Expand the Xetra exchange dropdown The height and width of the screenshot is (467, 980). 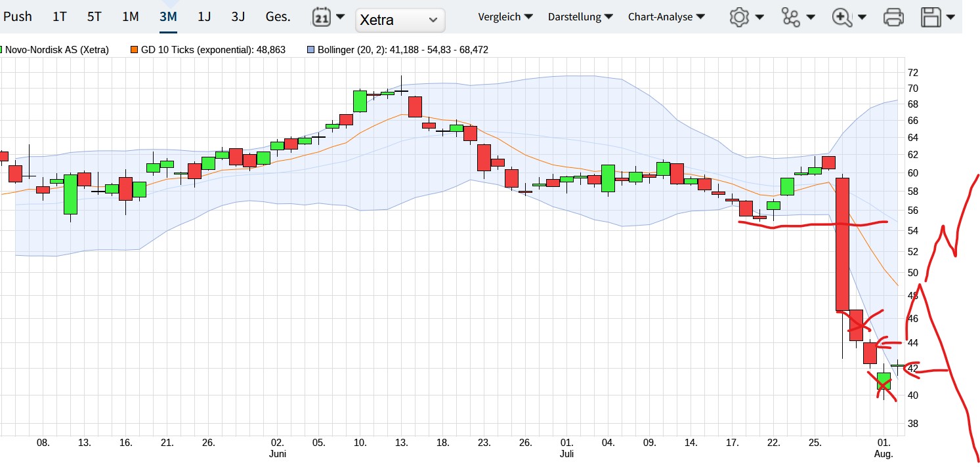400,20
